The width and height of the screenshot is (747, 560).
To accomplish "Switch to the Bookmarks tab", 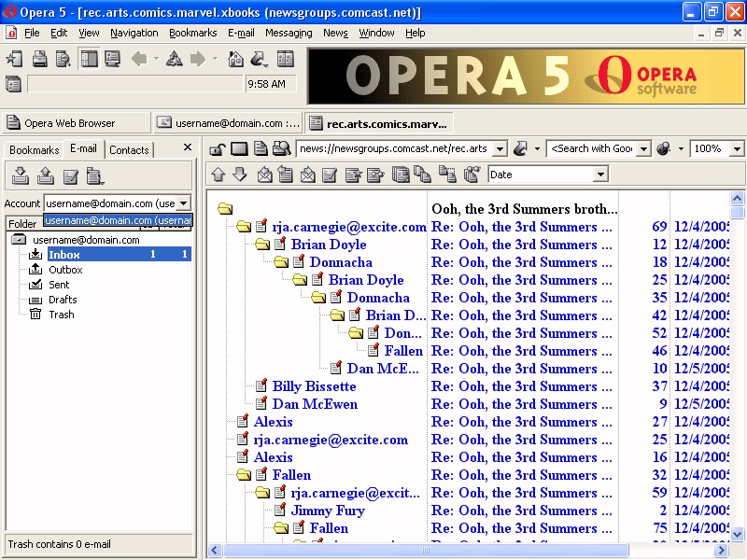I will coord(35,150).
